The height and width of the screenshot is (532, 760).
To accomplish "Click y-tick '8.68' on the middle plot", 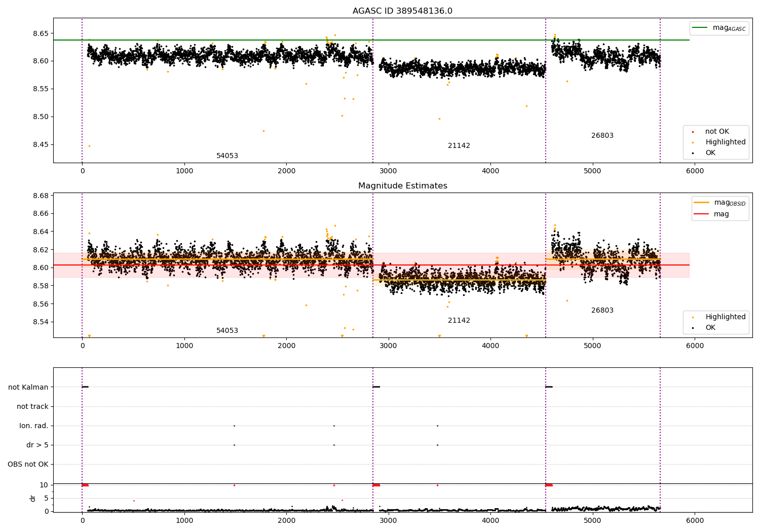I will [x=41, y=196].
